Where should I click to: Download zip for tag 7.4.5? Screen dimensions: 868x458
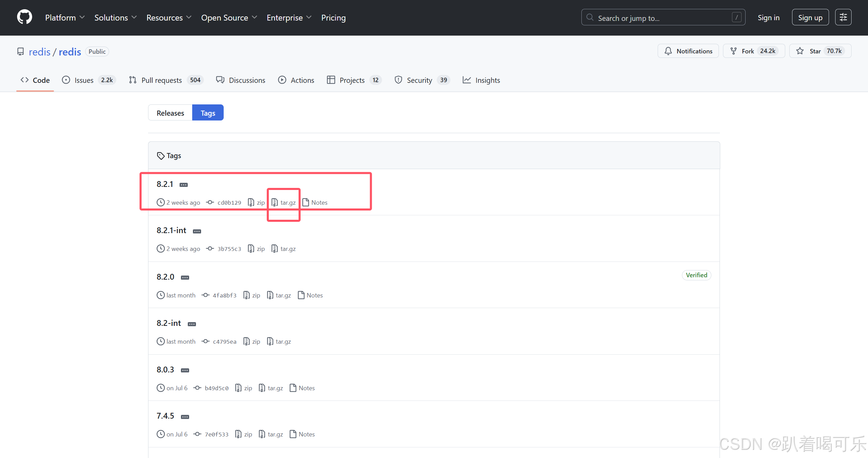(244, 434)
